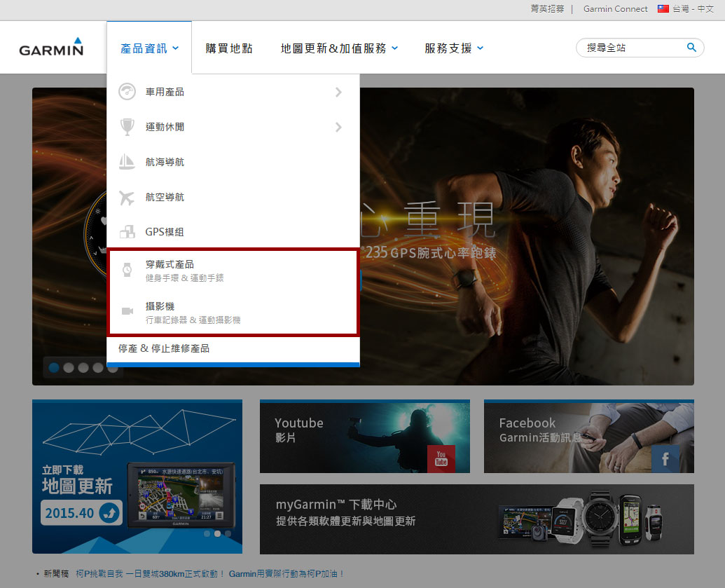725x588 pixels.
Task: Select second hero carousel dot
Action: pyautogui.click(x=69, y=368)
